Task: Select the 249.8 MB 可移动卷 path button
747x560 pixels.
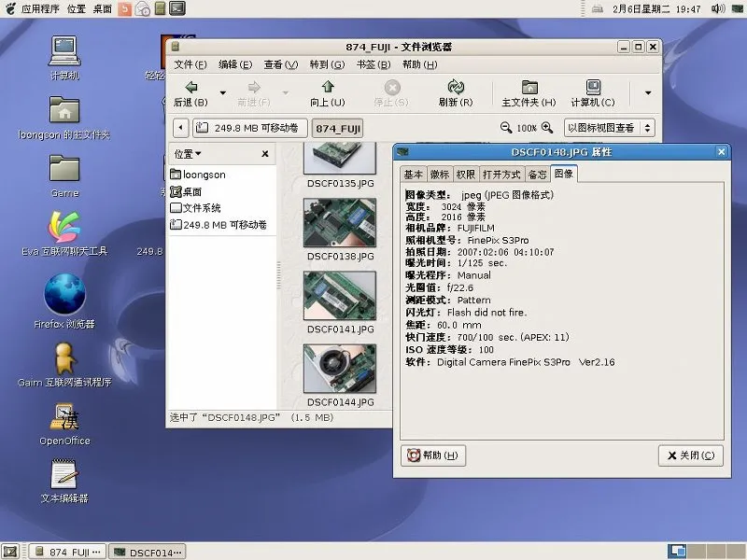Action: 249,128
